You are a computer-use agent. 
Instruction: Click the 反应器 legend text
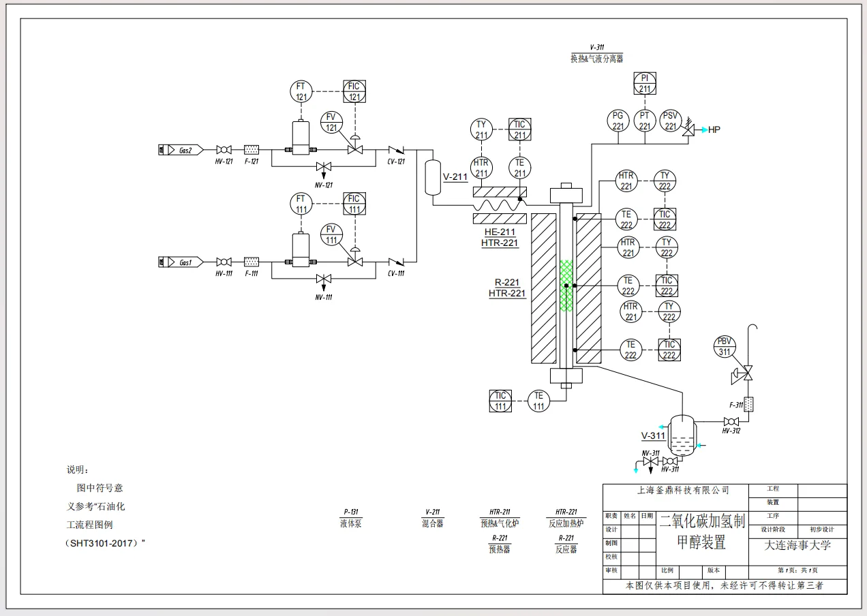click(566, 549)
